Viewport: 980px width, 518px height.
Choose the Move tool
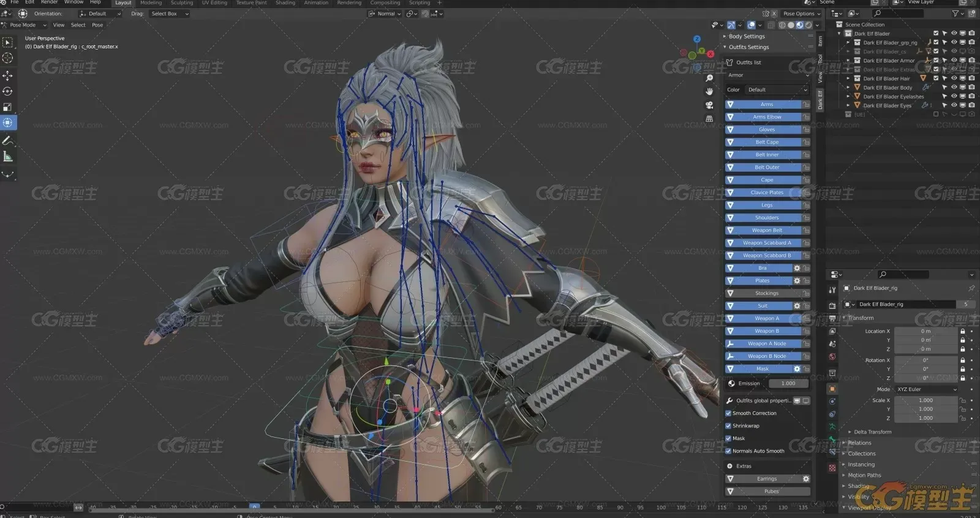point(7,75)
